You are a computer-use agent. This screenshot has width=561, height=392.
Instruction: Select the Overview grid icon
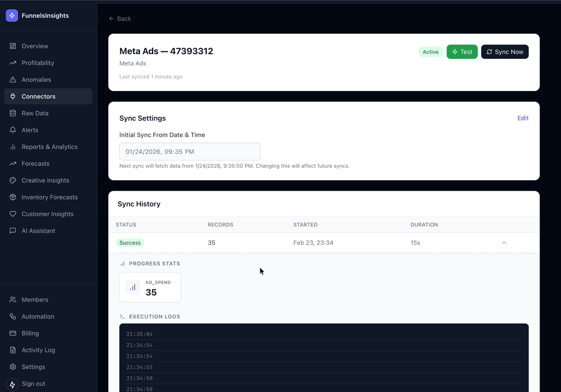(x=13, y=46)
